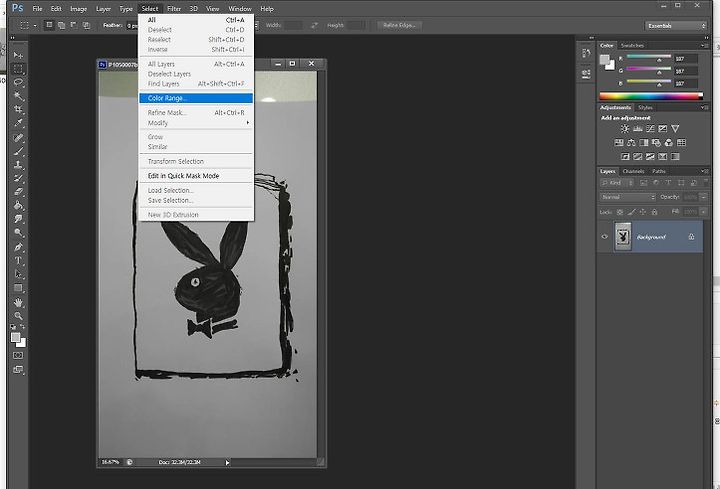The image size is (720, 489).
Task: Add a Brightness/Contrast adjustment
Action: pyautogui.click(x=624, y=129)
